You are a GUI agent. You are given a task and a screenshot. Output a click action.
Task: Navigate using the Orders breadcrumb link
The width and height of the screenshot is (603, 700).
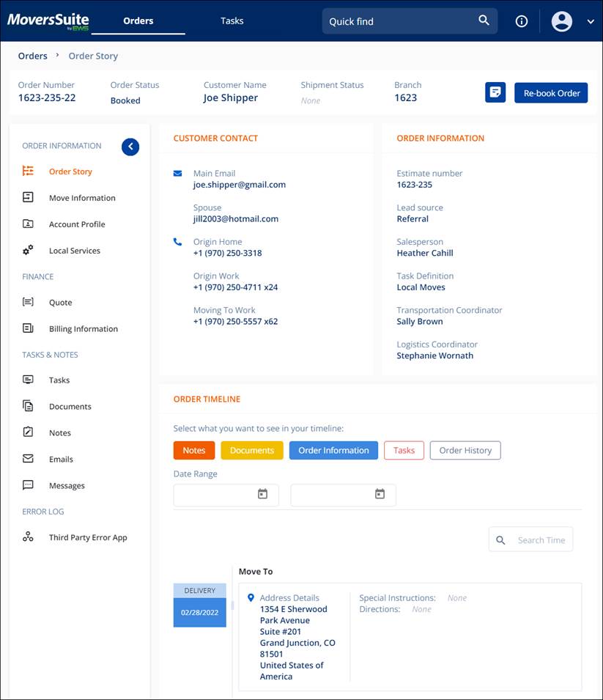[32, 55]
